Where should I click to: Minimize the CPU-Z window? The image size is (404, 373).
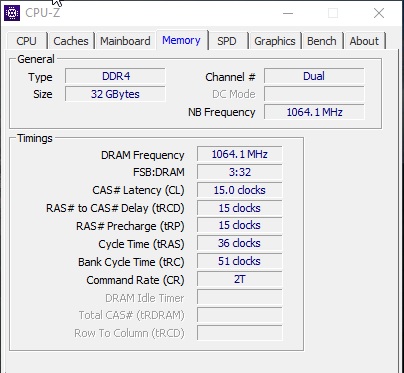pyautogui.click(x=288, y=13)
